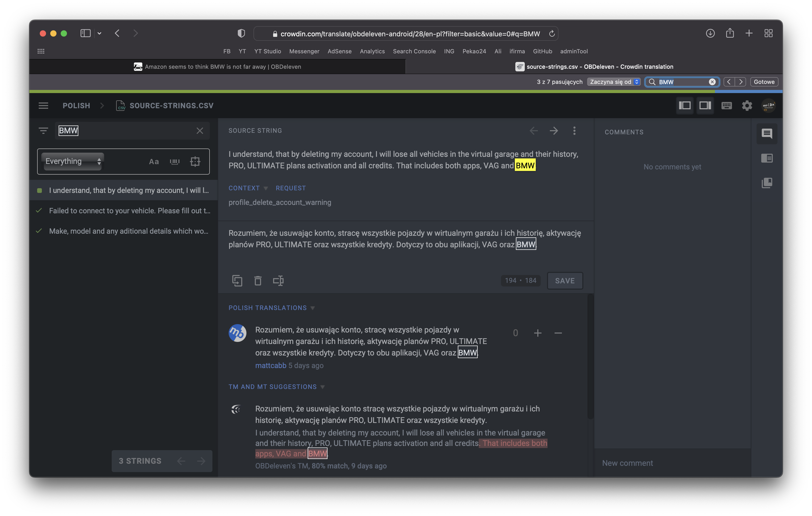Image resolution: width=812 pixels, height=516 pixels.
Task: Clear the BMW search in strings panel
Action: [200, 130]
